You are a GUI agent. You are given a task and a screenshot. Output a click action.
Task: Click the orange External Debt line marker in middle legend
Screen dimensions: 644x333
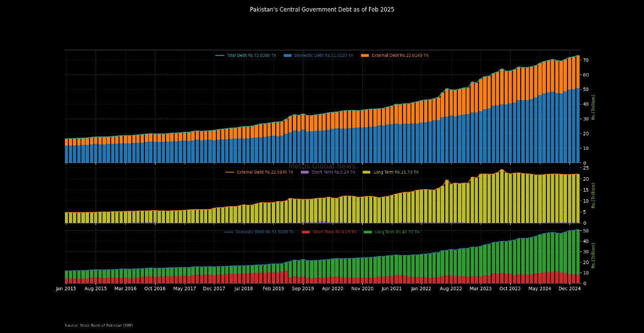coord(229,172)
